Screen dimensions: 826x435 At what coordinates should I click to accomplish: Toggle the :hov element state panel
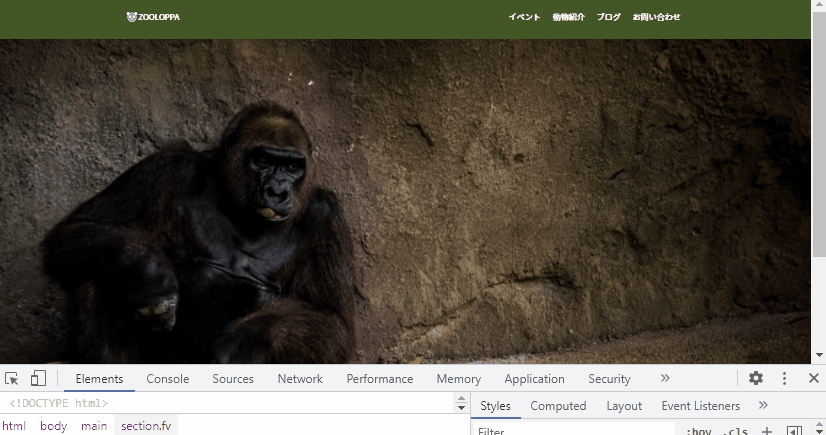click(699, 431)
